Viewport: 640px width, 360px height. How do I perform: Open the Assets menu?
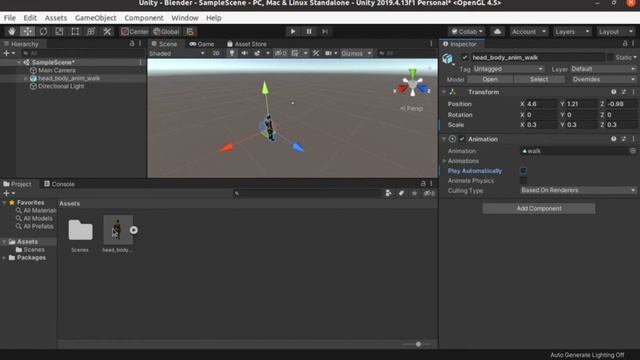click(x=56, y=18)
